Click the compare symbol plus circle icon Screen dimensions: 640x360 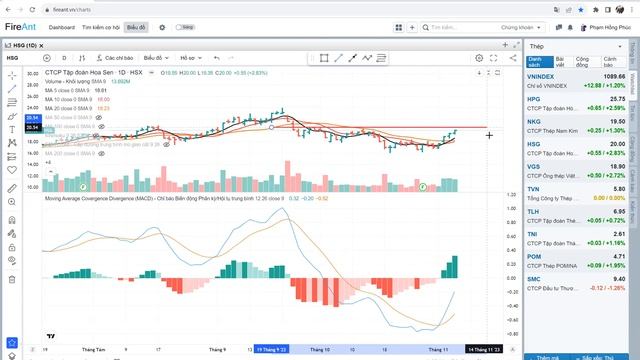(47, 58)
